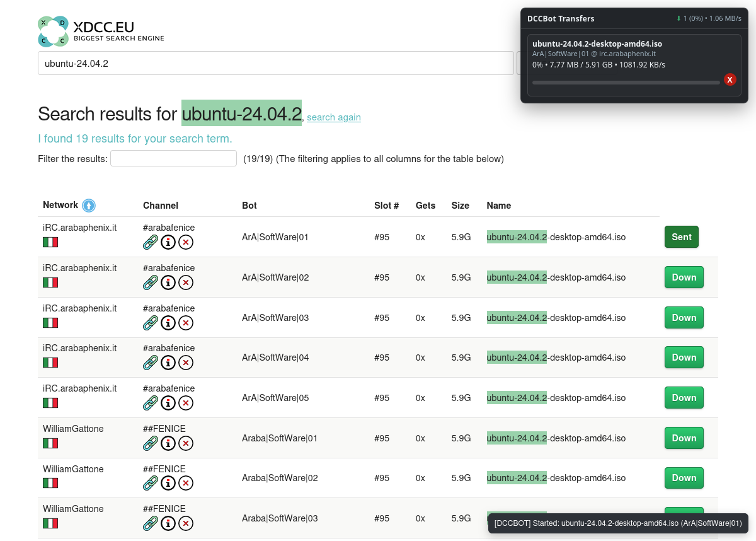Click the red X icon for ArA|SoftWare|01

(186, 242)
